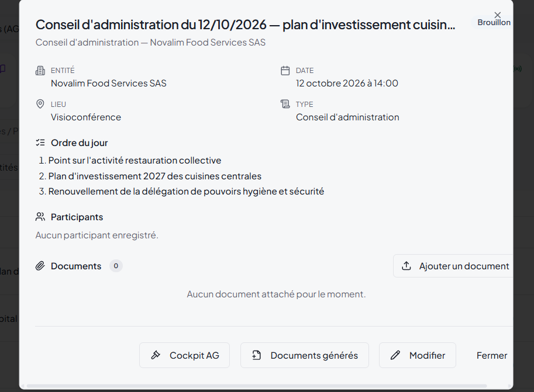This screenshot has height=392, width=534.
Task: Click the calendar icon beside Date
Action: click(x=285, y=71)
